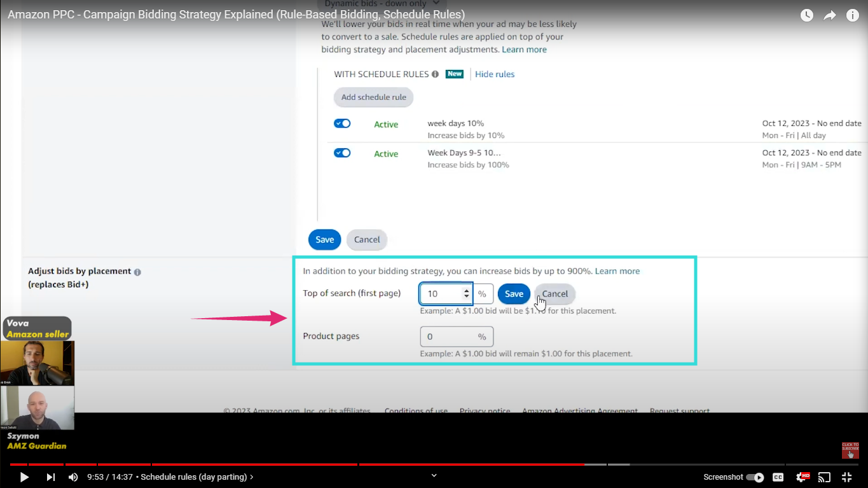Image resolution: width=868 pixels, height=488 pixels.
Task: Click 'Increase bids by 100%' rule description
Action: point(468,165)
